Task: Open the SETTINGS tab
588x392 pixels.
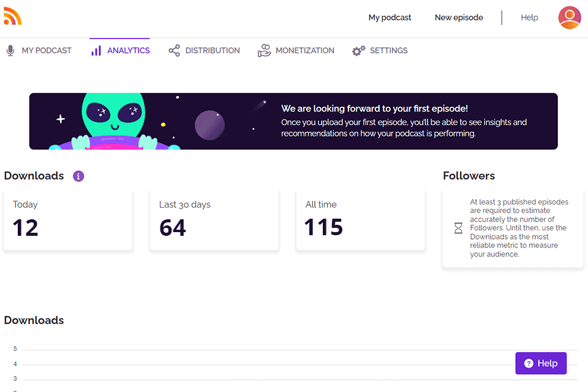Action: pyautogui.click(x=380, y=51)
